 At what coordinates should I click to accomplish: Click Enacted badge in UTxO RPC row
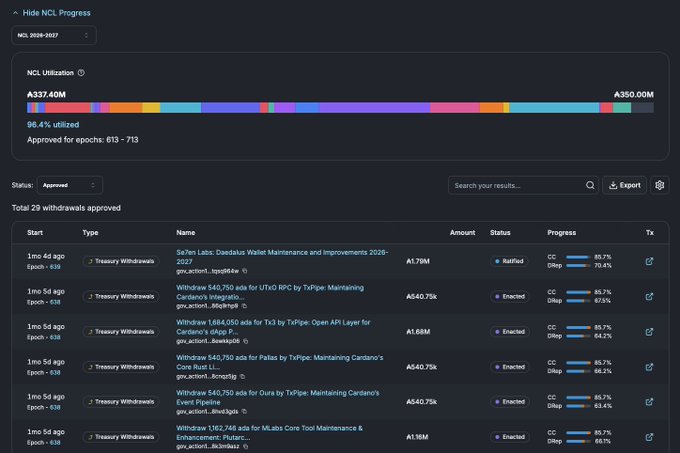click(510, 297)
